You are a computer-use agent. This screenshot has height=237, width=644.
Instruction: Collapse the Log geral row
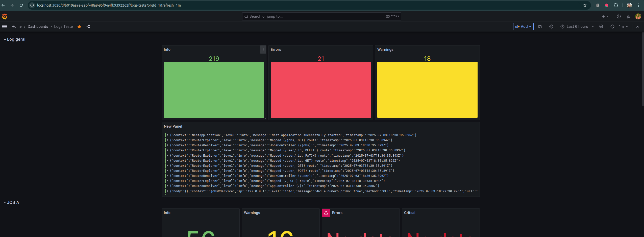coord(15,39)
